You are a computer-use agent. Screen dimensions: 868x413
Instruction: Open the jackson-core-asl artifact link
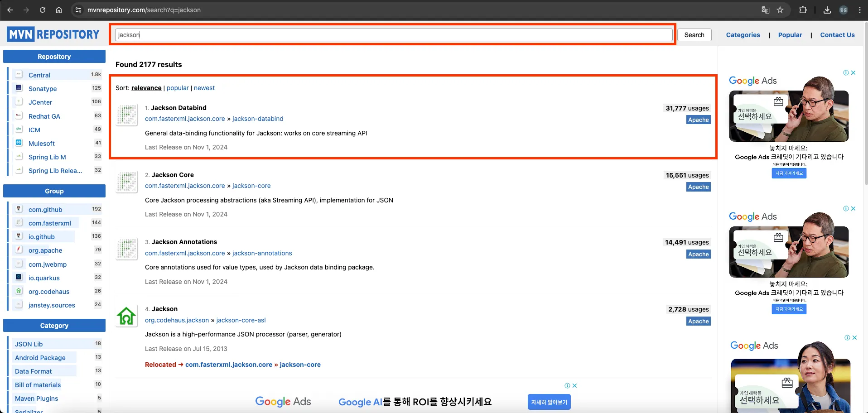[241, 320]
